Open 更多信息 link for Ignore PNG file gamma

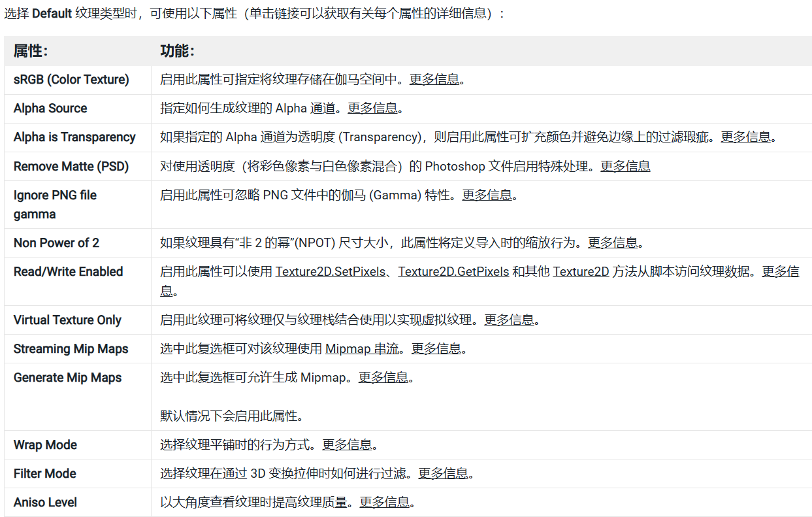coord(487,195)
